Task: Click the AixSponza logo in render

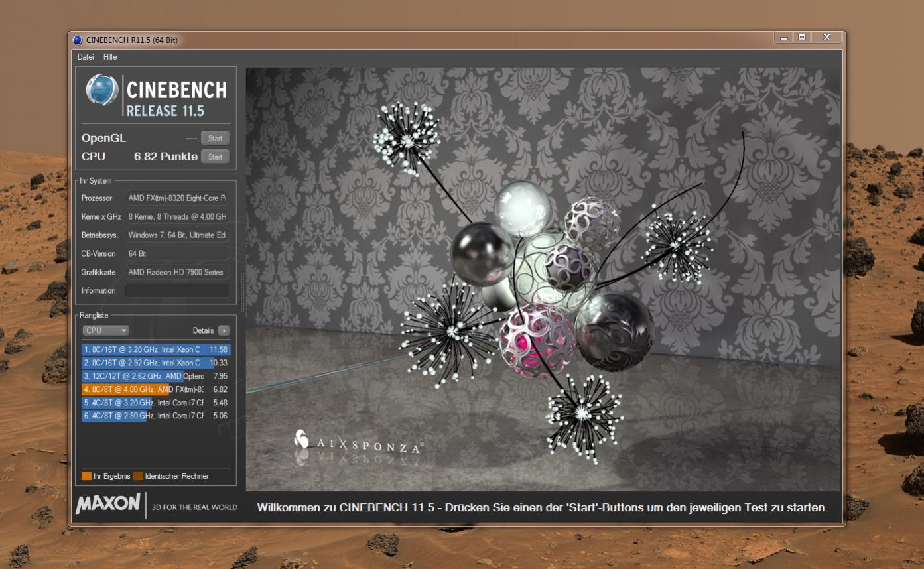Action: click(358, 443)
